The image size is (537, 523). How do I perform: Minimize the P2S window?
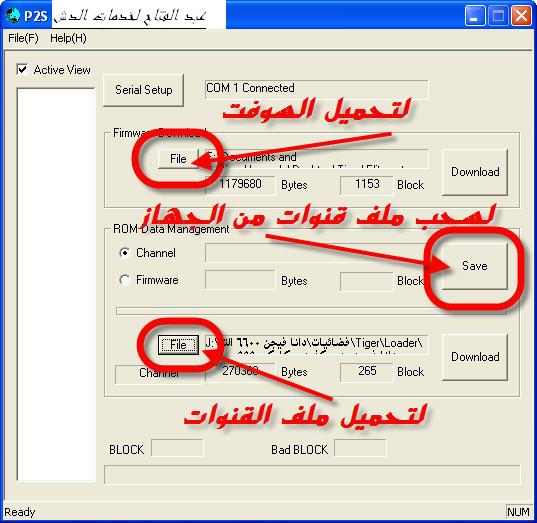coord(475,15)
